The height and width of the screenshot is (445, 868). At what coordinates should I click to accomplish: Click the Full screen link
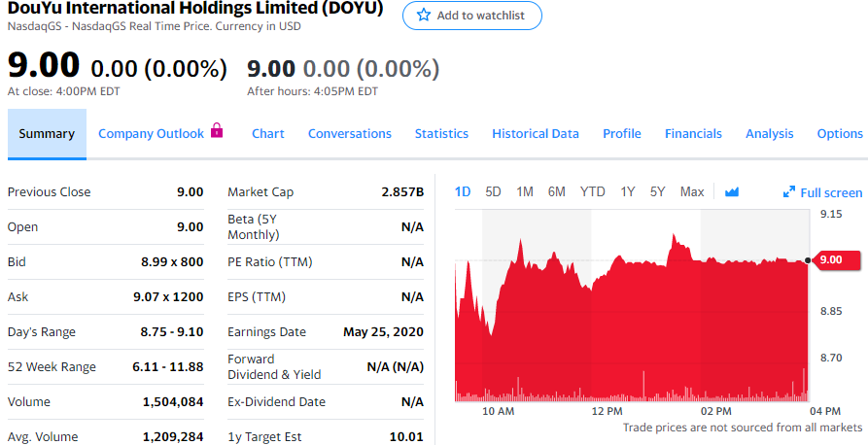[831, 192]
